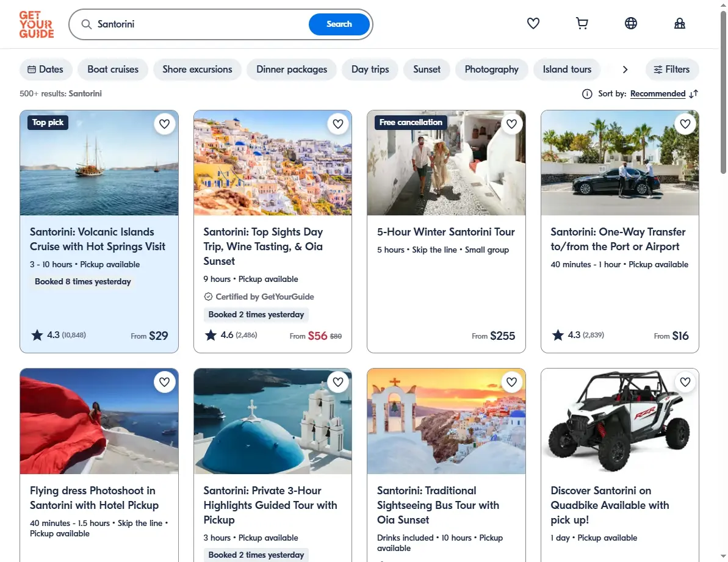This screenshot has width=728, height=562.
Task: Open the red flying dress photo
Action: coord(99,422)
